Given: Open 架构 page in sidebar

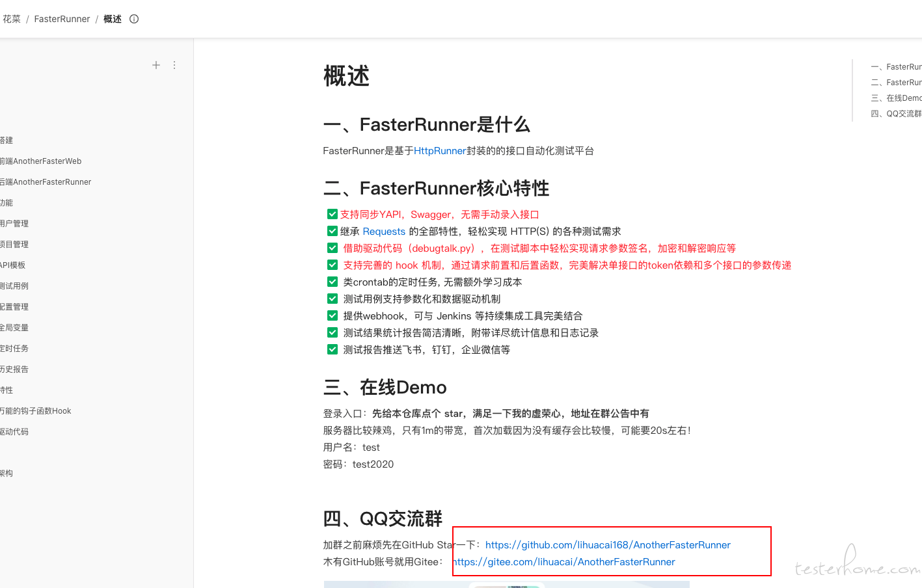Looking at the screenshot, I should (x=7, y=474).
